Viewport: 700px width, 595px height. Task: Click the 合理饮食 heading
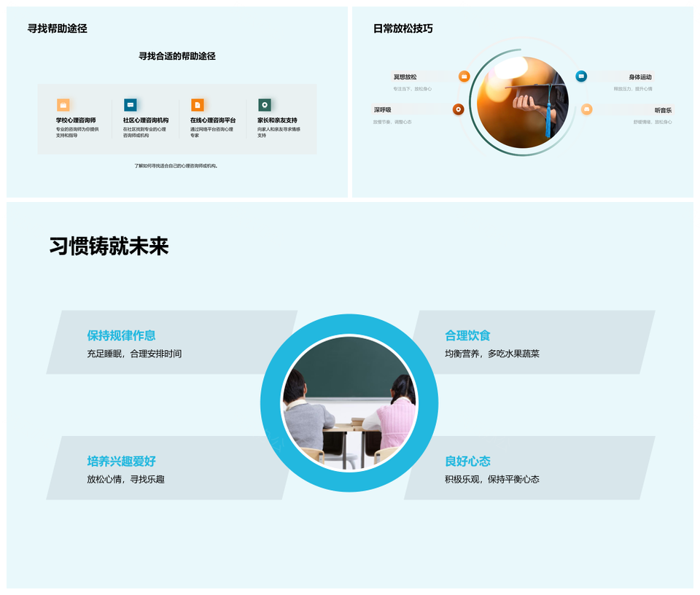(x=467, y=335)
